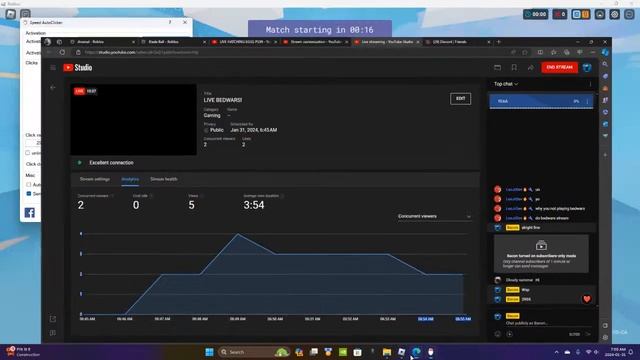
Task: Toggle the unlimited checkbox in Speed AutoClicker
Action: pyautogui.click(x=28, y=153)
